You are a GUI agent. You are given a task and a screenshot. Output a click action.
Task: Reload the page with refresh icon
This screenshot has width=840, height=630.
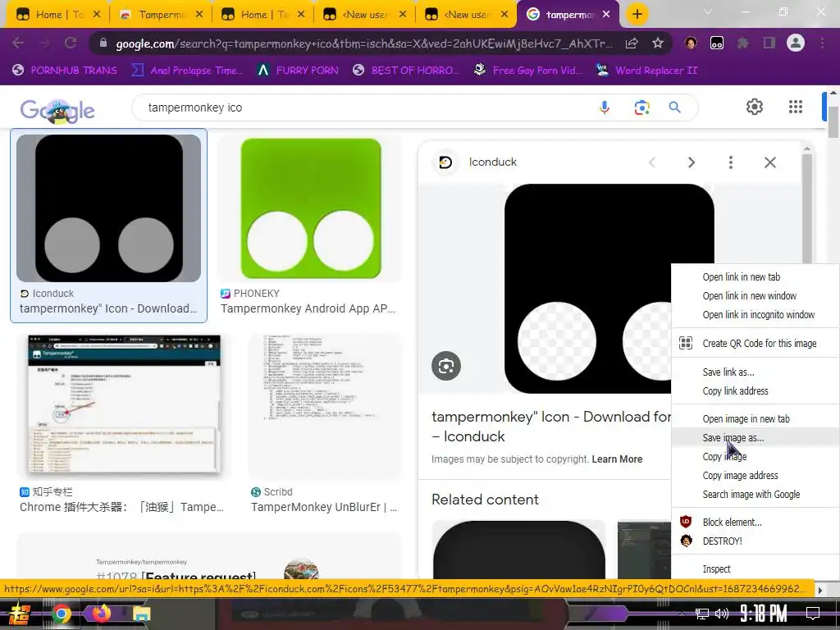[x=71, y=43]
